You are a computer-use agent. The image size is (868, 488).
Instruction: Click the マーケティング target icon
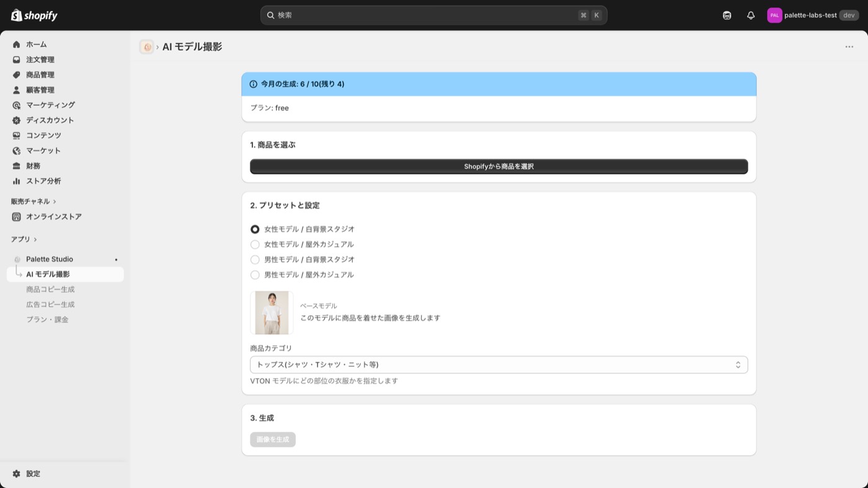point(17,105)
